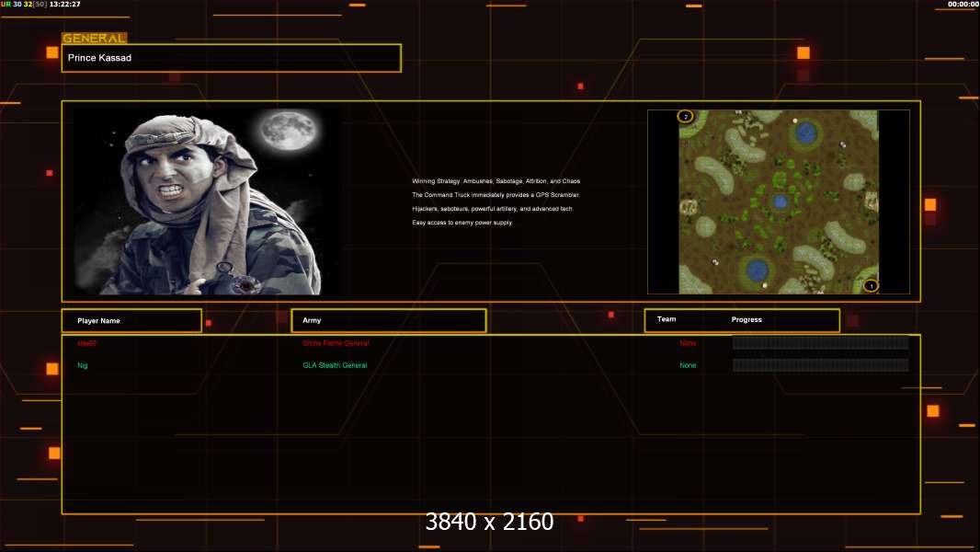Open the battlefield map preview
Screen dimensions: 980x552
[x=779, y=201]
